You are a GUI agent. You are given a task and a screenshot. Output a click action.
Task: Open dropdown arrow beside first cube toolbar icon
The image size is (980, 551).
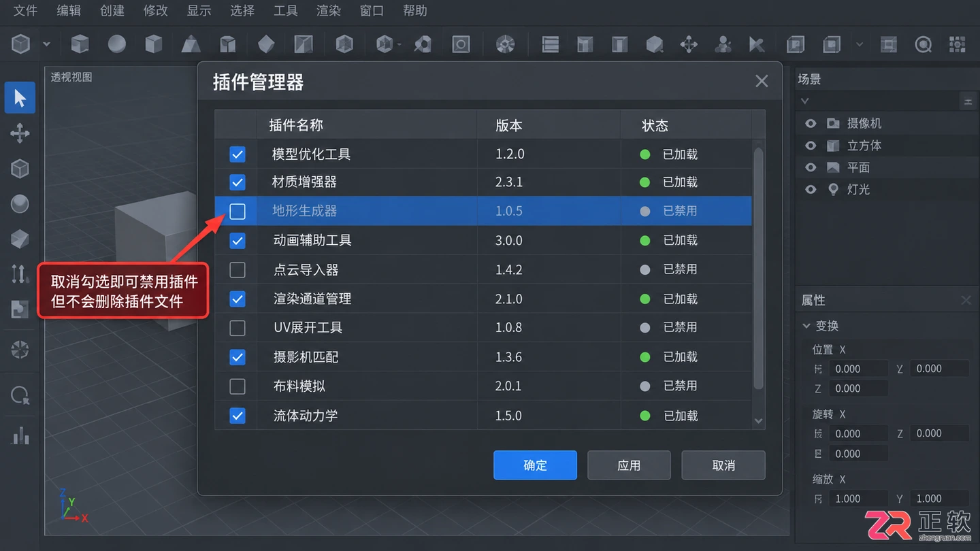pyautogui.click(x=46, y=45)
